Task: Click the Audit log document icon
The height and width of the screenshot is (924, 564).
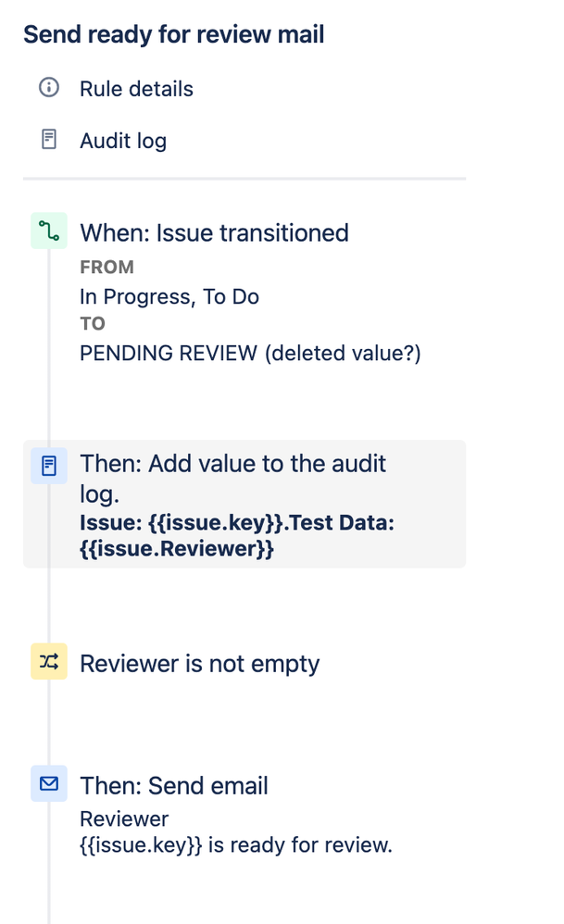Action: point(49,140)
